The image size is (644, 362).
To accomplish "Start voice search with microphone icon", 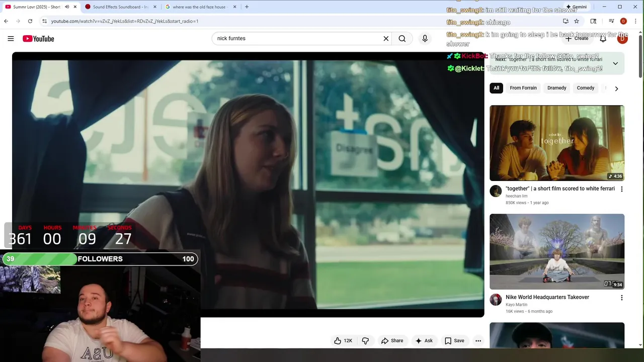I will [425, 38].
